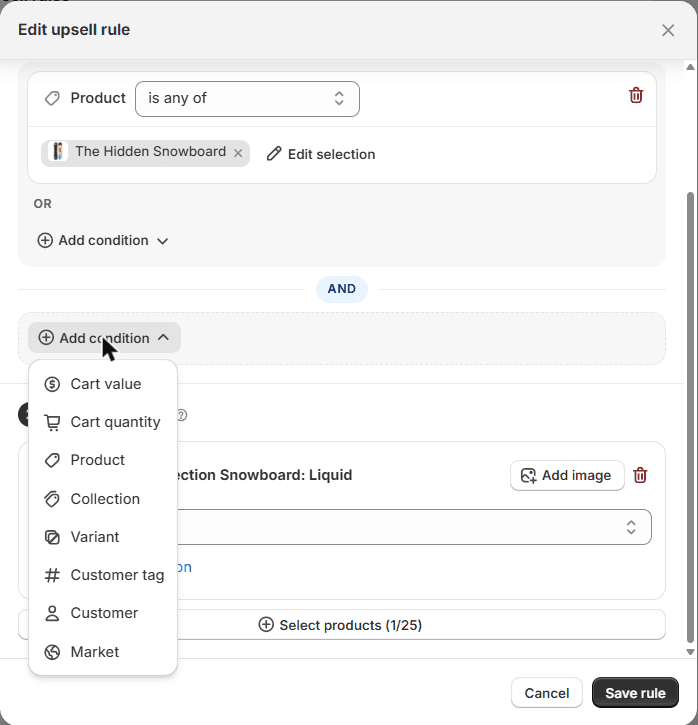Click the tag icon beside Collection
This screenshot has height=725, width=698.
[x=52, y=499]
